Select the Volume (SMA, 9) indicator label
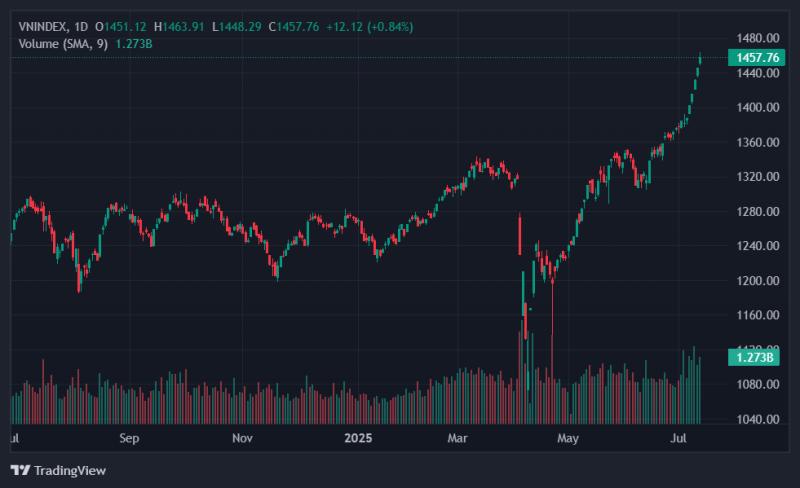Image resolution: width=800 pixels, height=488 pixels. coord(63,44)
